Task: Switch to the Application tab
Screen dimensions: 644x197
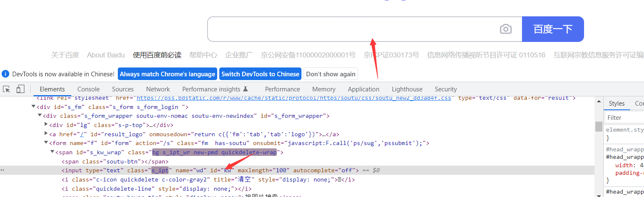Action: click(364, 89)
